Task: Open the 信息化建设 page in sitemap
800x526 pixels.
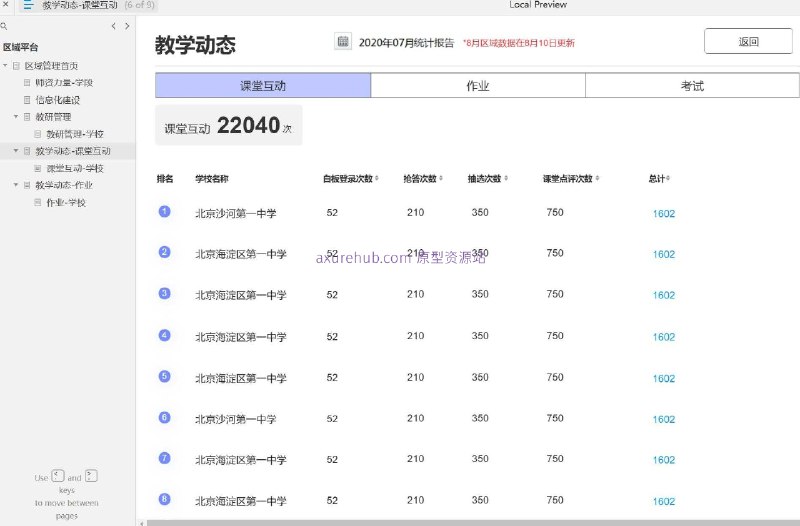Action: (57, 100)
